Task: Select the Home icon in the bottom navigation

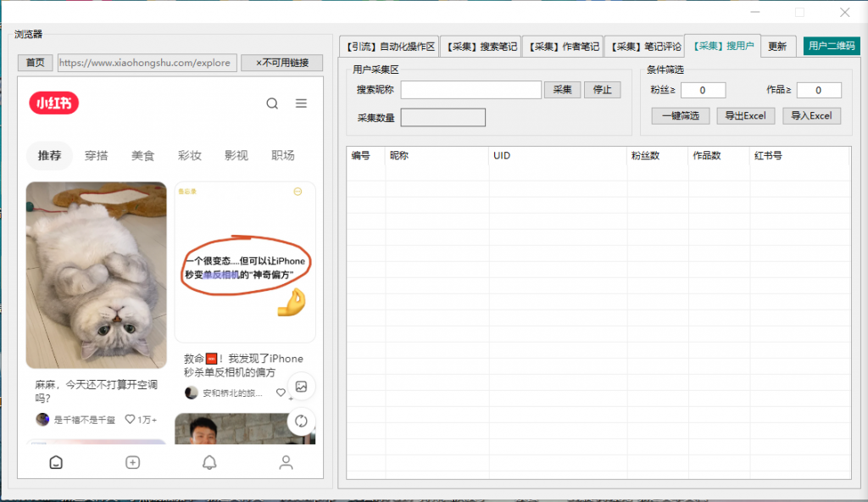Action: [55, 462]
